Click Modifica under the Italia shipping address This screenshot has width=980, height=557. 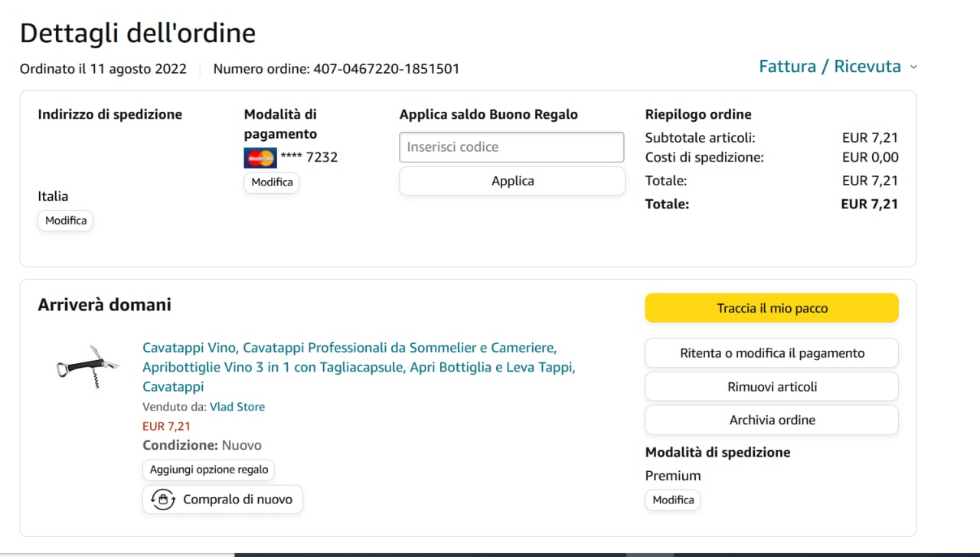click(x=65, y=221)
